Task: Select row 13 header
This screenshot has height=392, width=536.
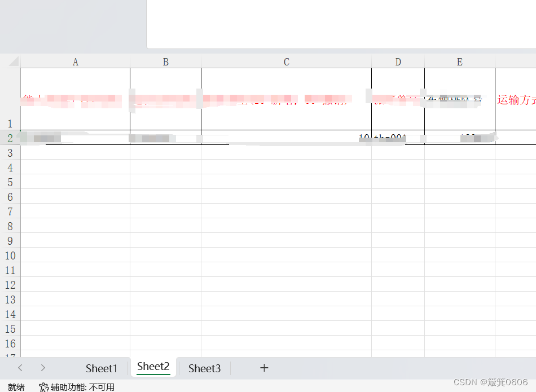Action: point(10,299)
